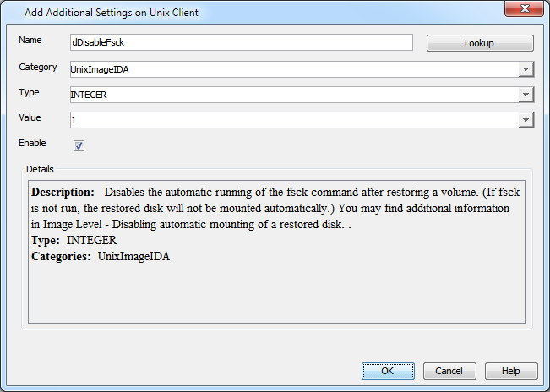Open Help for this dialog

(x=510, y=371)
